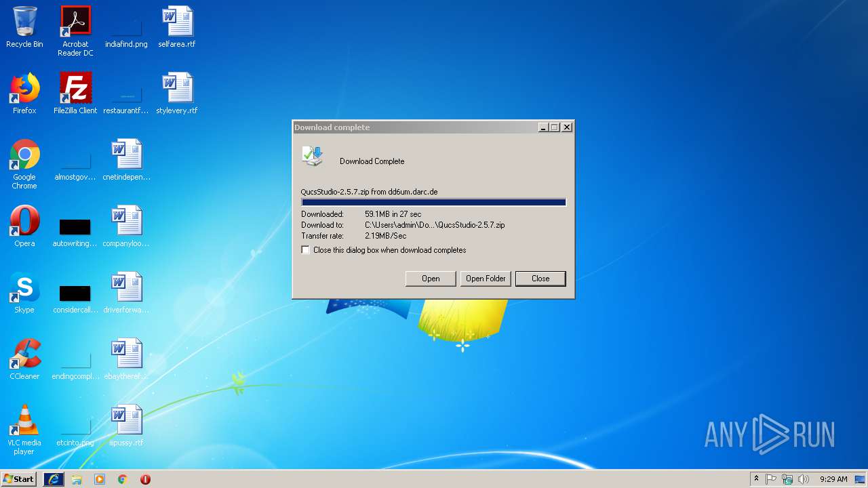The width and height of the screenshot is (868, 488).
Task: Show hidden system tray icons
Action: point(756,479)
